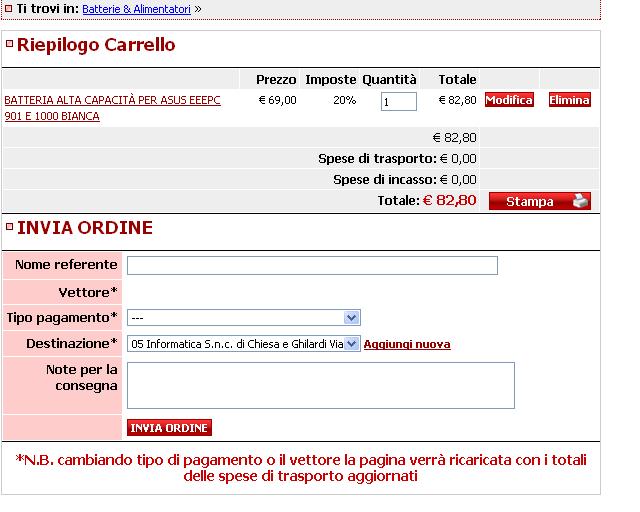Submit with the INVIA ORDINE button
This screenshot has width=640, height=512.
point(169,427)
